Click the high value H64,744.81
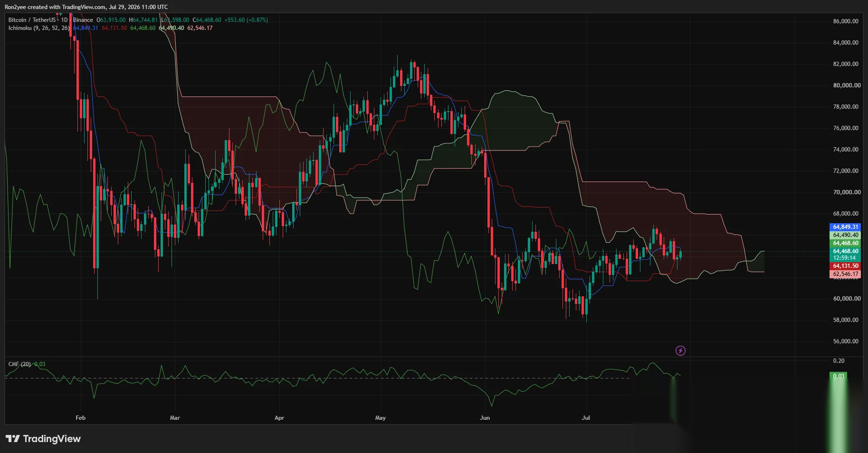The image size is (868, 453). coord(143,20)
